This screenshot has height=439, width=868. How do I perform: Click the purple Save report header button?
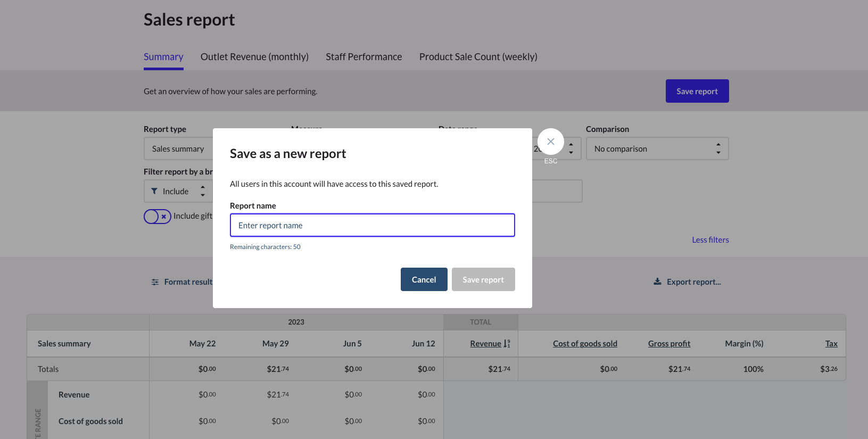[697, 91]
